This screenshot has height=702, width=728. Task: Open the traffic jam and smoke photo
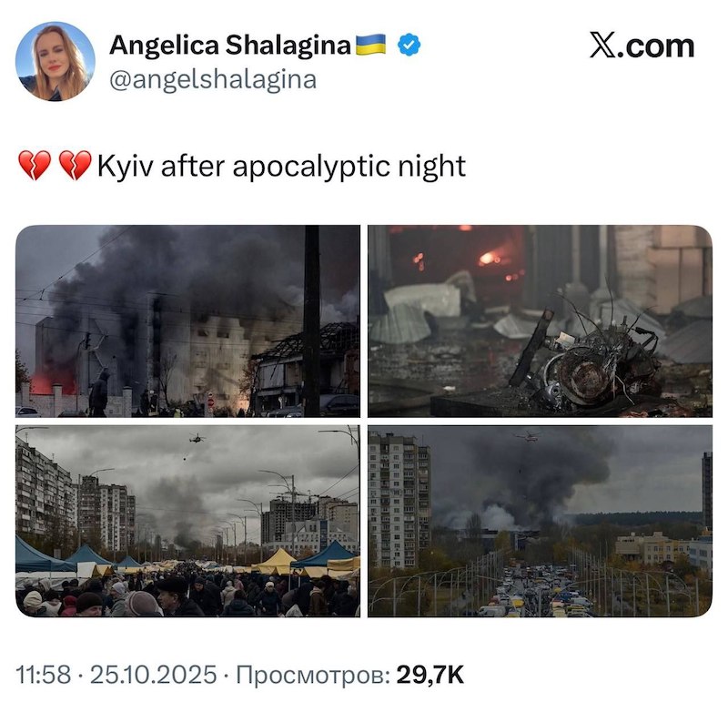pyautogui.click(x=540, y=522)
